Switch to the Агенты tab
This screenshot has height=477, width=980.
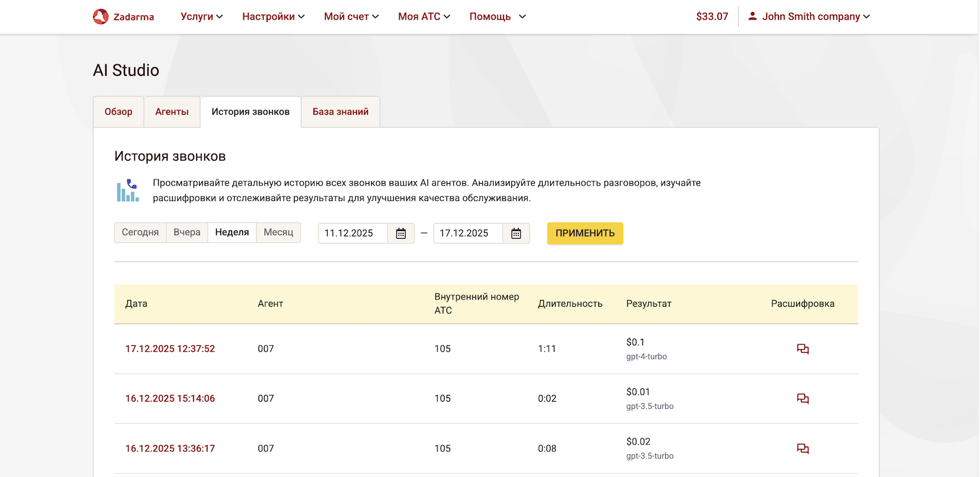click(x=171, y=112)
